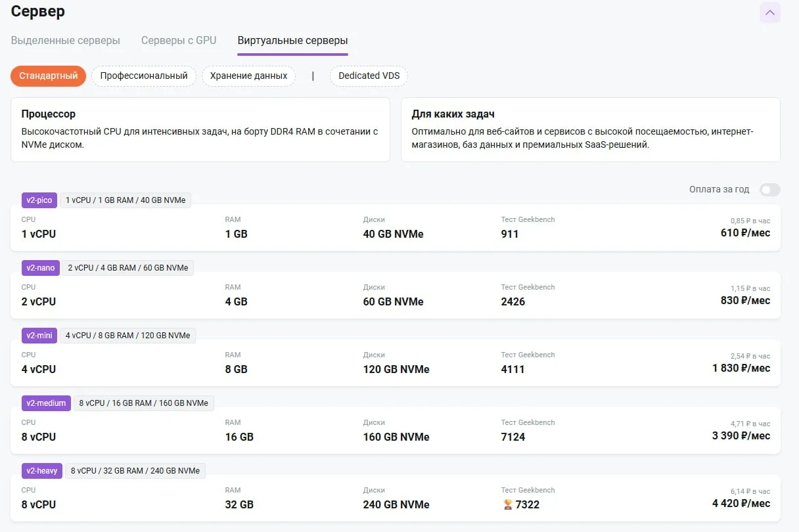Click the v2-heavy purple badge
Image resolution: width=799 pixels, height=532 pixels.
(x=42, y=471)
